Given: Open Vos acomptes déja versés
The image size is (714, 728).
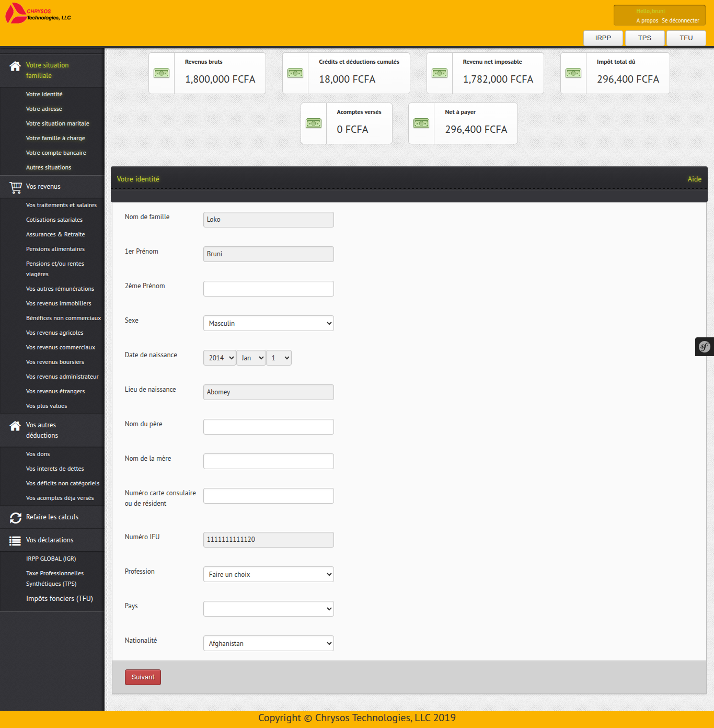Looking at the screenshot, I should 60,498.
